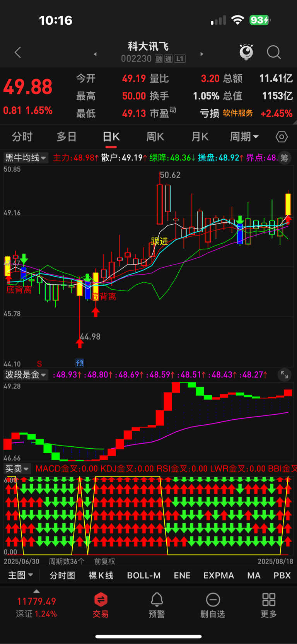
Task: Tap the 软件服务 sector link
Action: (238, 113)
